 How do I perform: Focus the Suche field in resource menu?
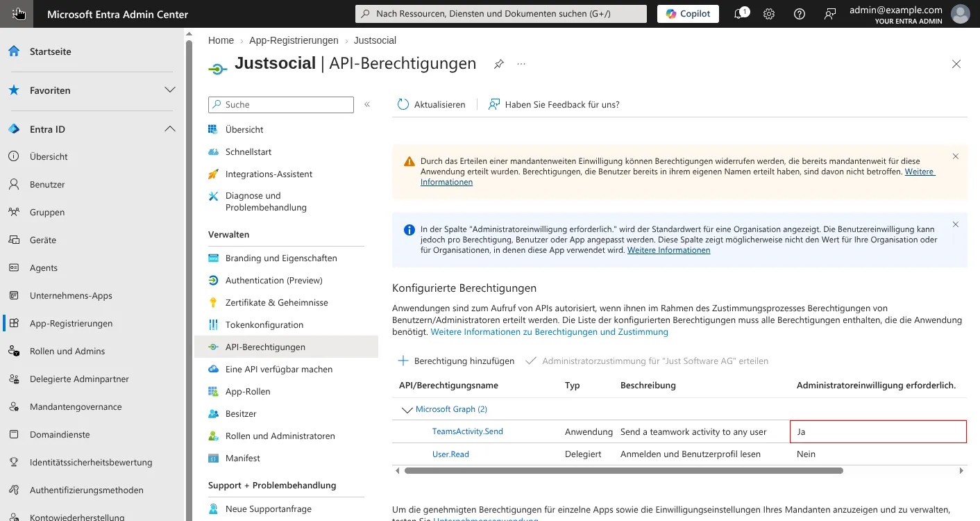click(281, 104)
